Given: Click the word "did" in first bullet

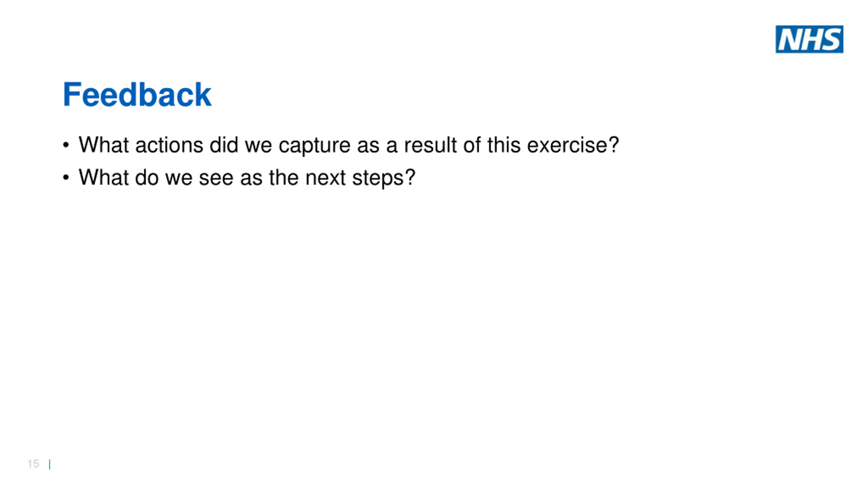Looking at the screenshot, I should point(224,145).
